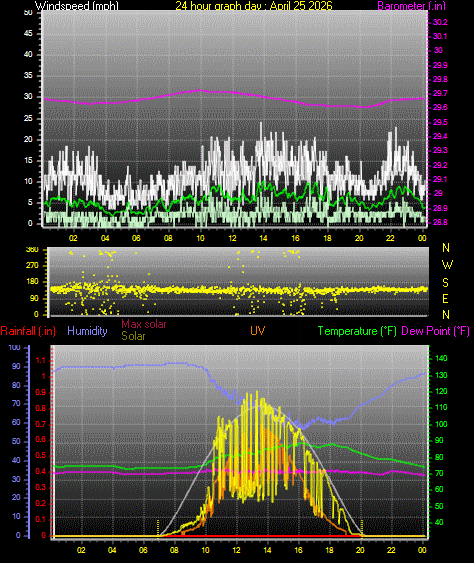474x563 pixels.
Task: Click the 18 hour mark under the bottom graph
Action: click(329, 550)
